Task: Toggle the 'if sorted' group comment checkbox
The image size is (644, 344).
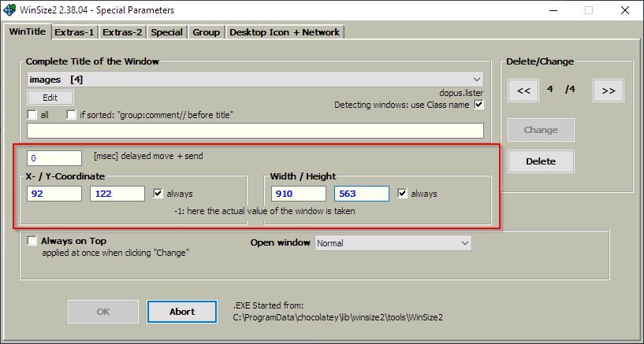Action: tap(72, 115)
